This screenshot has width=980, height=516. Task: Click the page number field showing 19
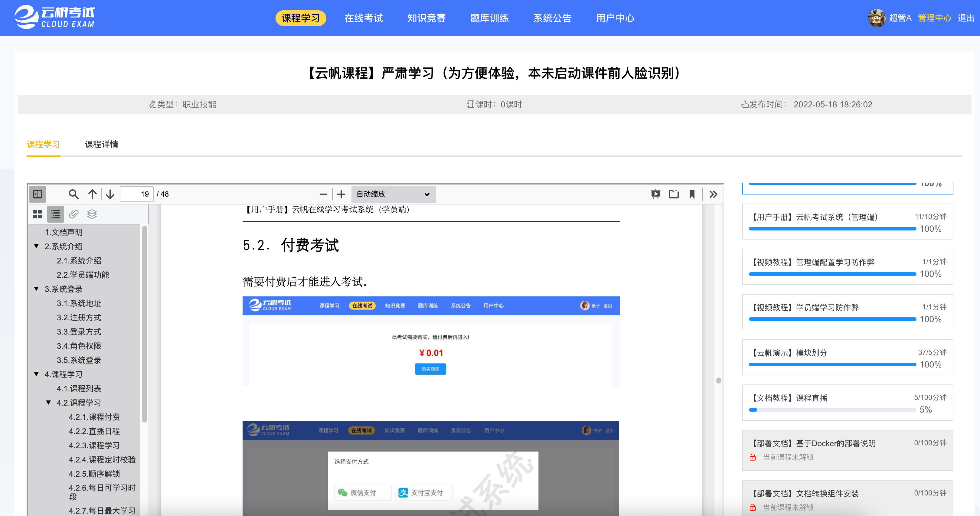coord(137,194)
